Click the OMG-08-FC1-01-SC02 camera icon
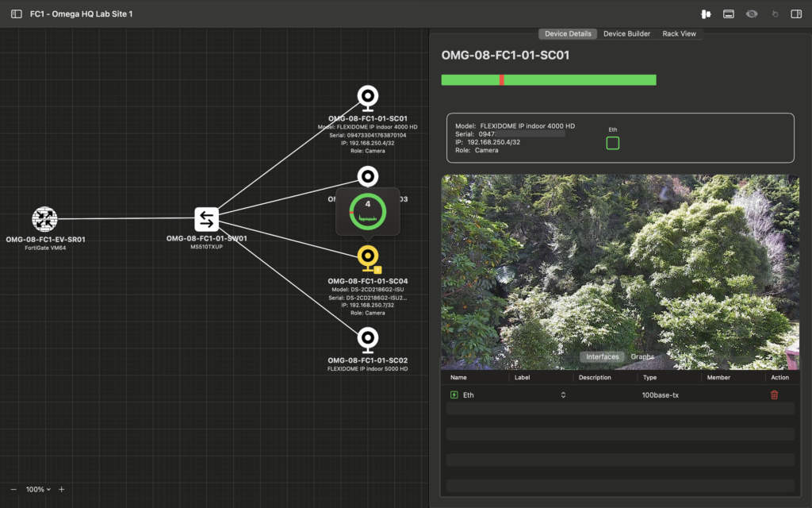The width and height of the screenshot is (812, 508). click(x=367, y=340)
